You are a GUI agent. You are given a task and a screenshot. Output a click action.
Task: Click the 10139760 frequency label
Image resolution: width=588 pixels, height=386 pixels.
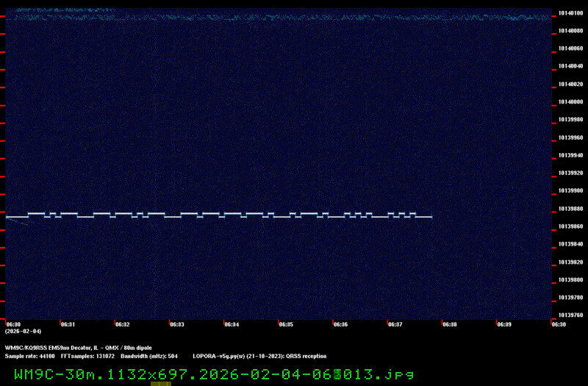[x=570, y=315]
